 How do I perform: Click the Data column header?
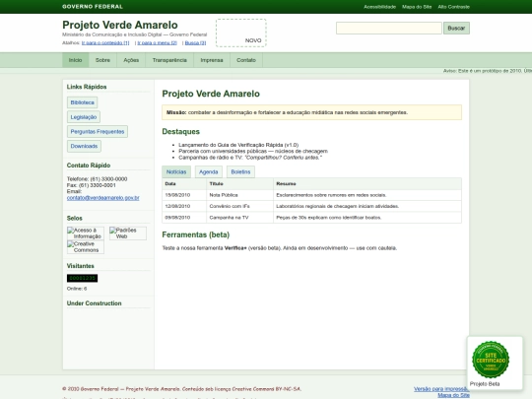coord(184,183)
